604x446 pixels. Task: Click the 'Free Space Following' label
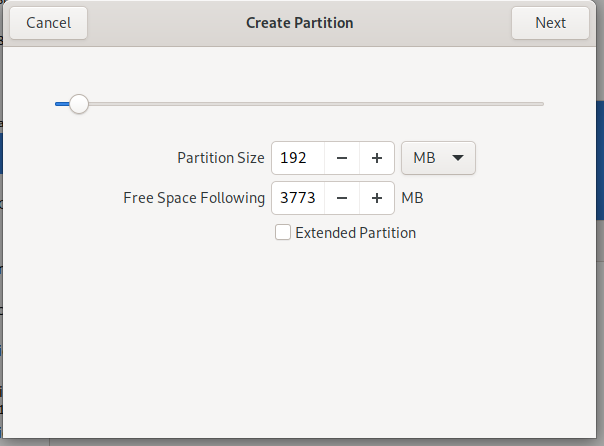pyautogui.click(x=194, y=198)
